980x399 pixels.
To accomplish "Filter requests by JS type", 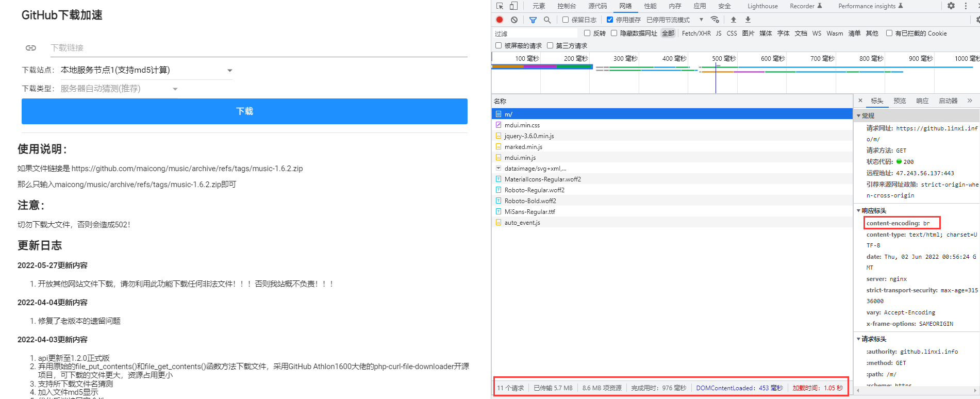I will (x=719, y=33).
